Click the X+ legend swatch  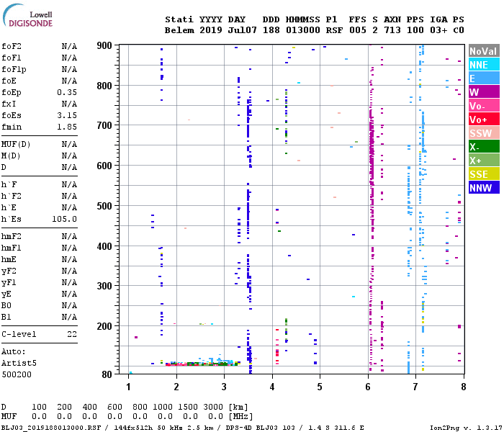pyautogui.click(x=484, y=161)
